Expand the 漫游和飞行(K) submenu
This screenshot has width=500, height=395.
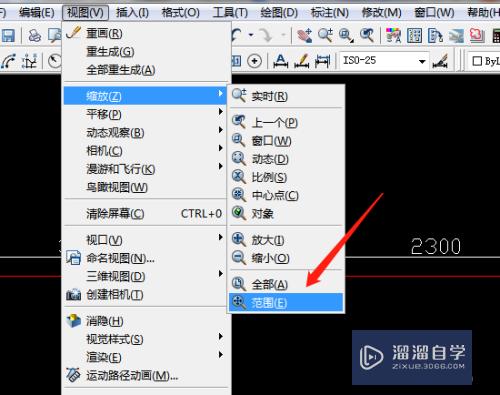(145, 169)
